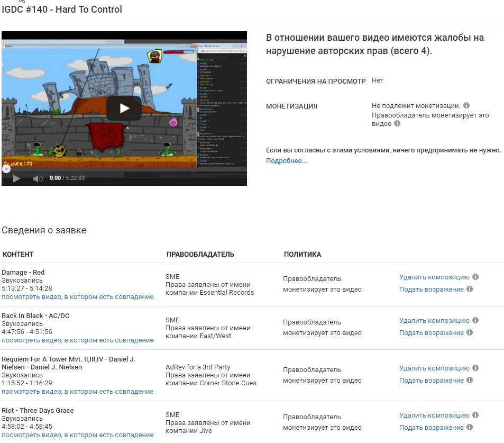Click the time range '5:13:27 - 5:14:28'

26,288
